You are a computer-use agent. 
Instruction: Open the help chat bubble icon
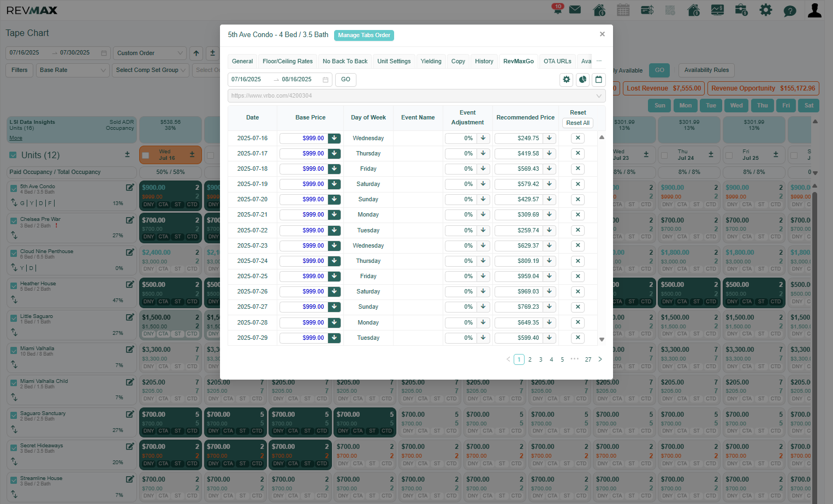(x=789, y=10)
